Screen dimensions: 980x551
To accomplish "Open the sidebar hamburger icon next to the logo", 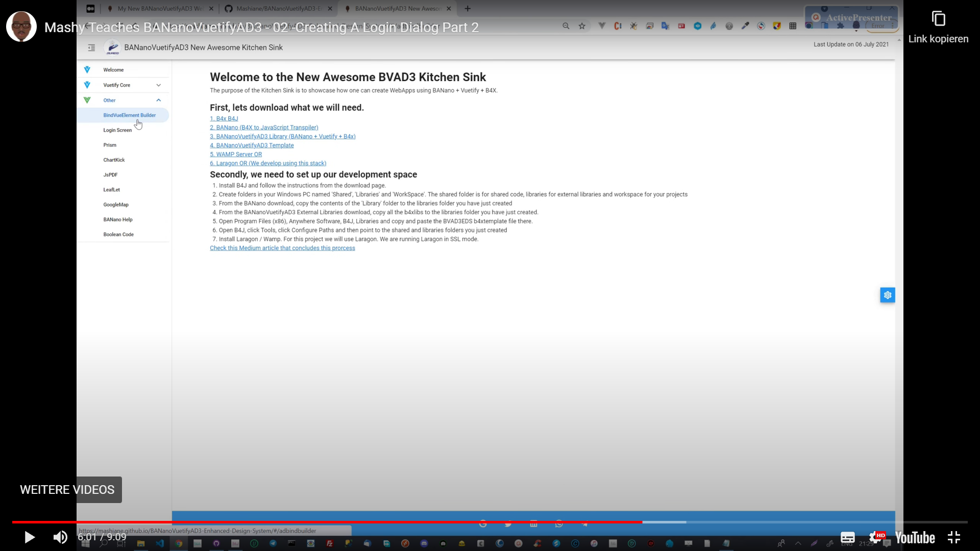I will click(x=91, y=47).
